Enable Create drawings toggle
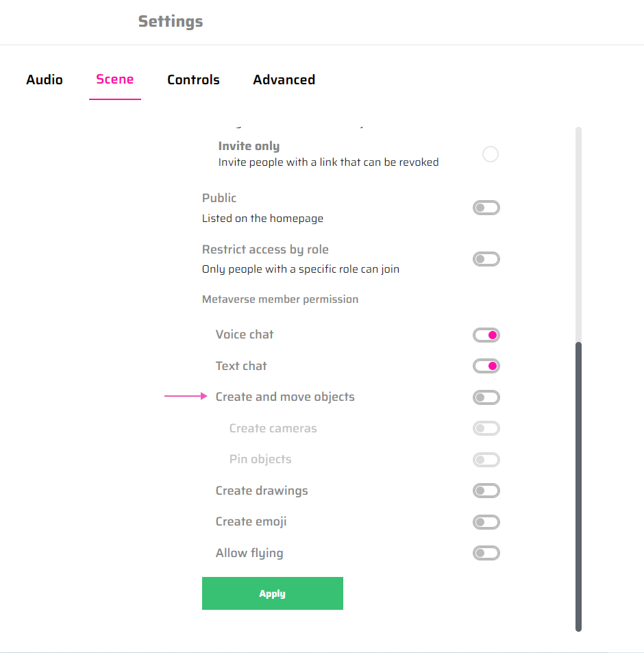 (486, 491)
